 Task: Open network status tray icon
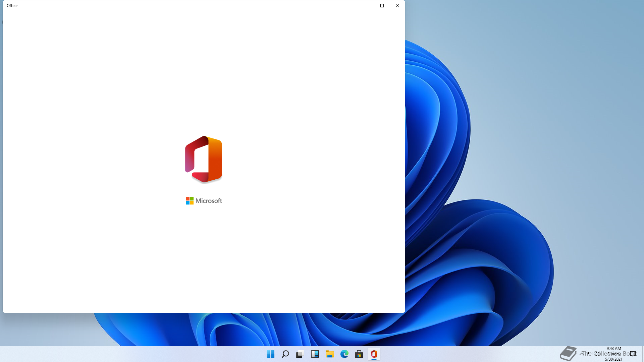[x=589, y=354]
